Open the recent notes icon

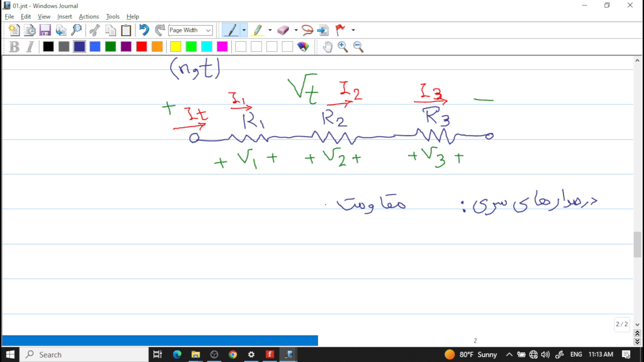[x=30, y=30]
